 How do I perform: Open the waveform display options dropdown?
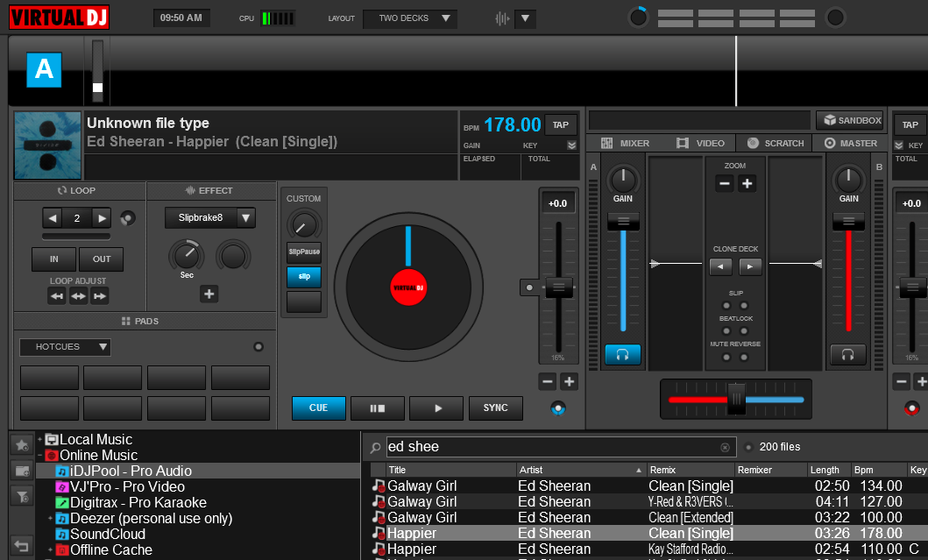coord(525,18)
